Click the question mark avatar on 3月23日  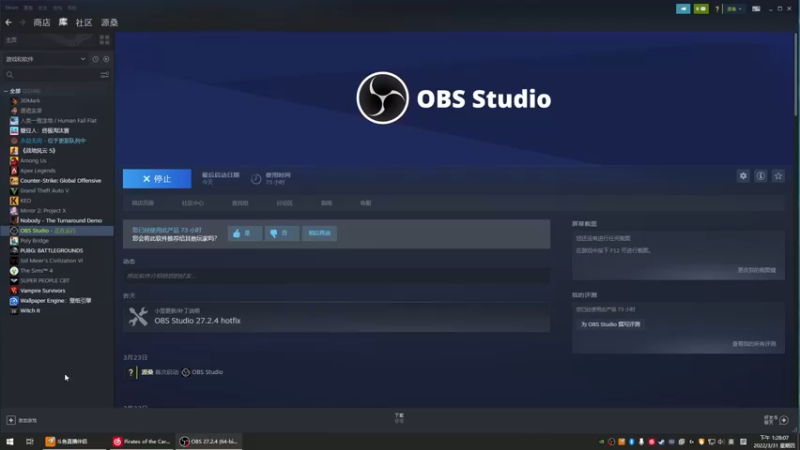coord(131,372)
